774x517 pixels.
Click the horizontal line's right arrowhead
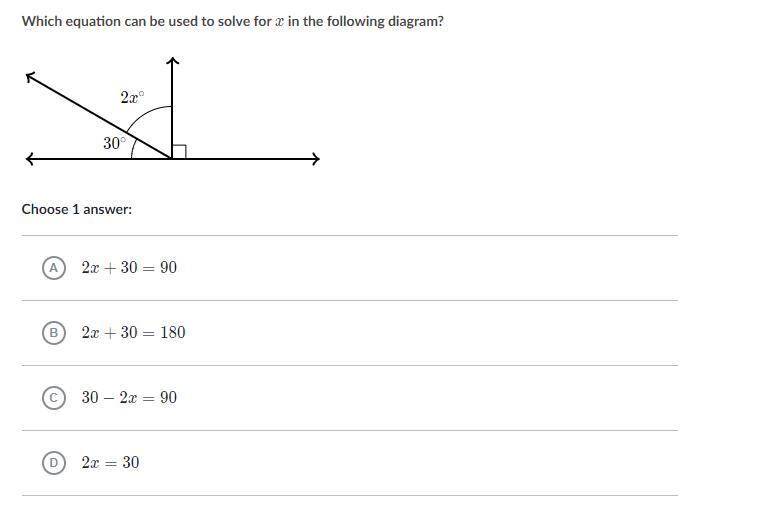315,159
